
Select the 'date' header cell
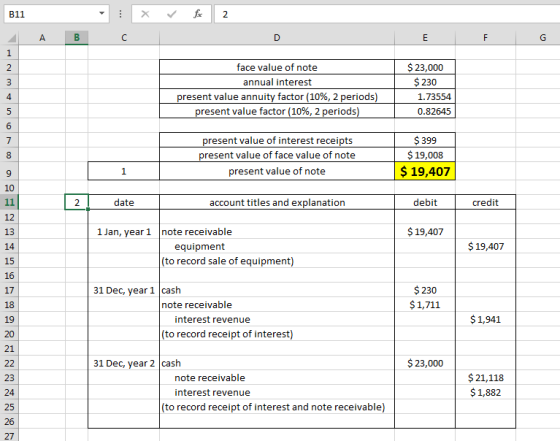coord(124,202)
